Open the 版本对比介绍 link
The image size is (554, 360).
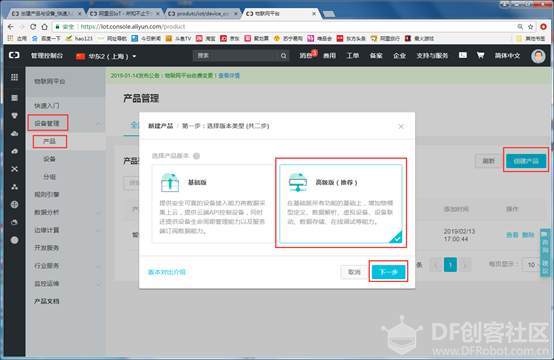(x=166, y=272)
